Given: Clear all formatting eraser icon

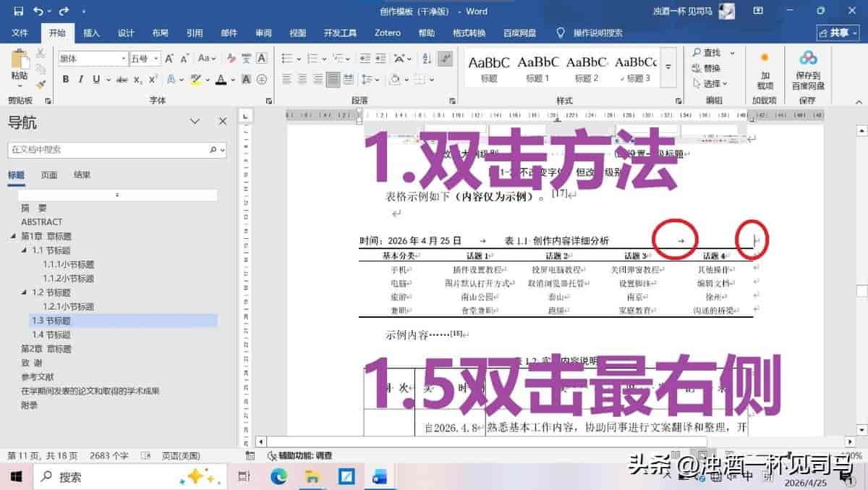Looking at the screenshot, I should [231, 59].
